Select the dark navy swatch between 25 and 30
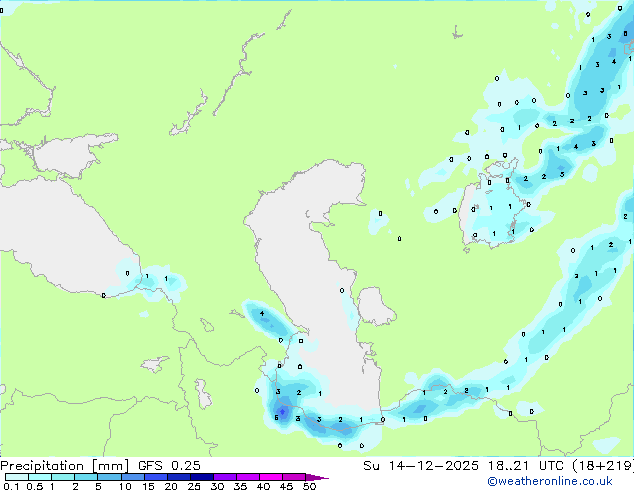Screen dimensions: 634x490 (x=202, y=477)
